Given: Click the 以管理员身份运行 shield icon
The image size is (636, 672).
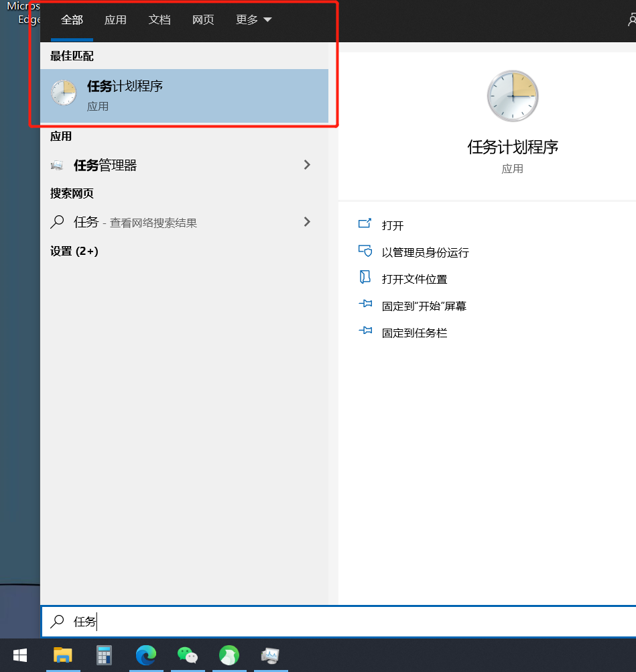Looking at the screenshot, I should [x=365, y=251].
